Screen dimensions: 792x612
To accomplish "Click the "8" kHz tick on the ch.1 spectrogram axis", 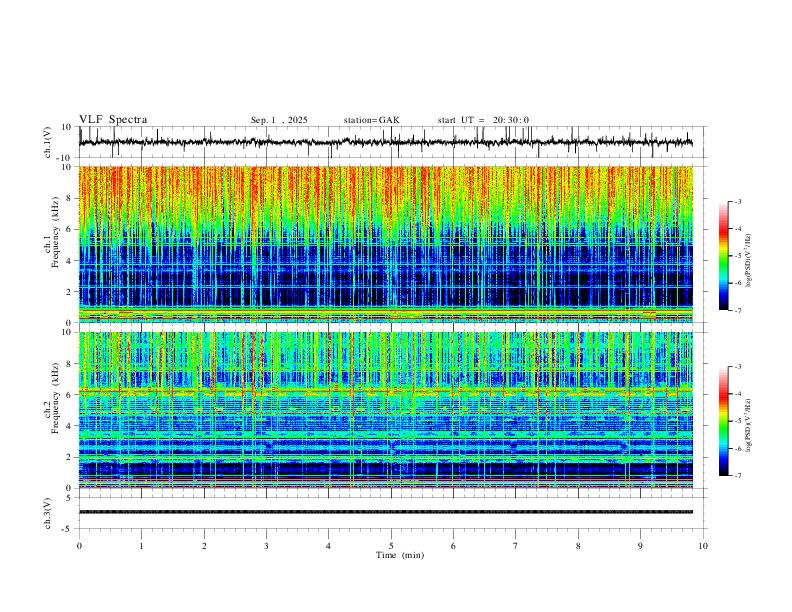I will click(69, 198).
